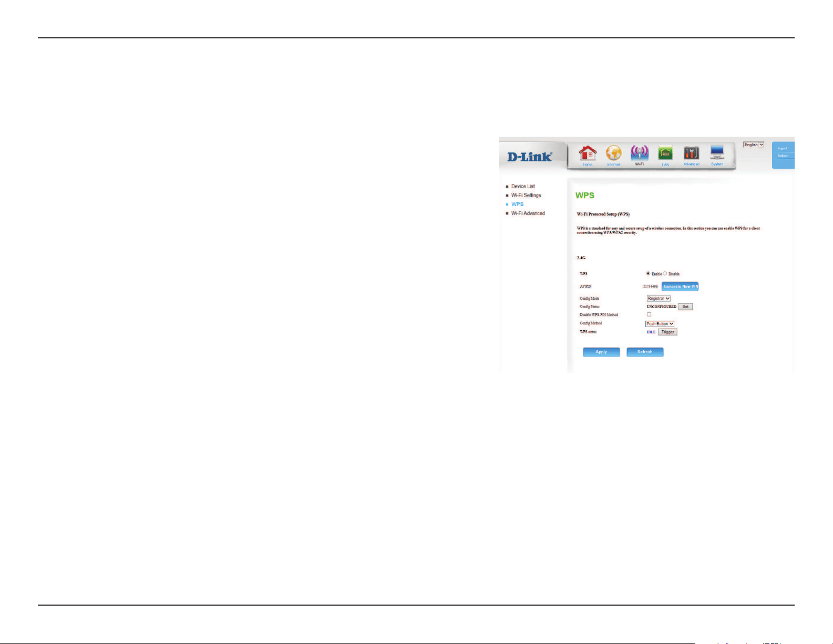Open the Config Mode Registrar dropdown
This screenshot has height=644, width=833.
pyautogui.click(x=659, y=299)
